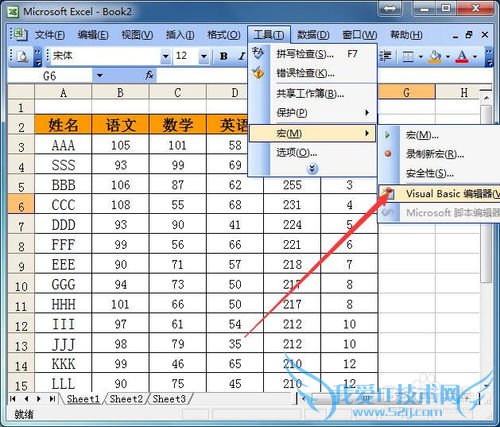Screen dimensions: 500x427
Task: Open the 文件(F) menu
Action: point(50,35)
